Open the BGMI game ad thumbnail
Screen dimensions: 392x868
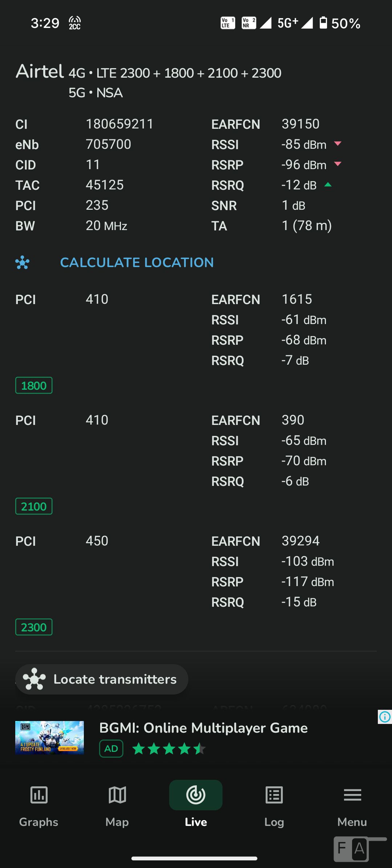point(49,737)
